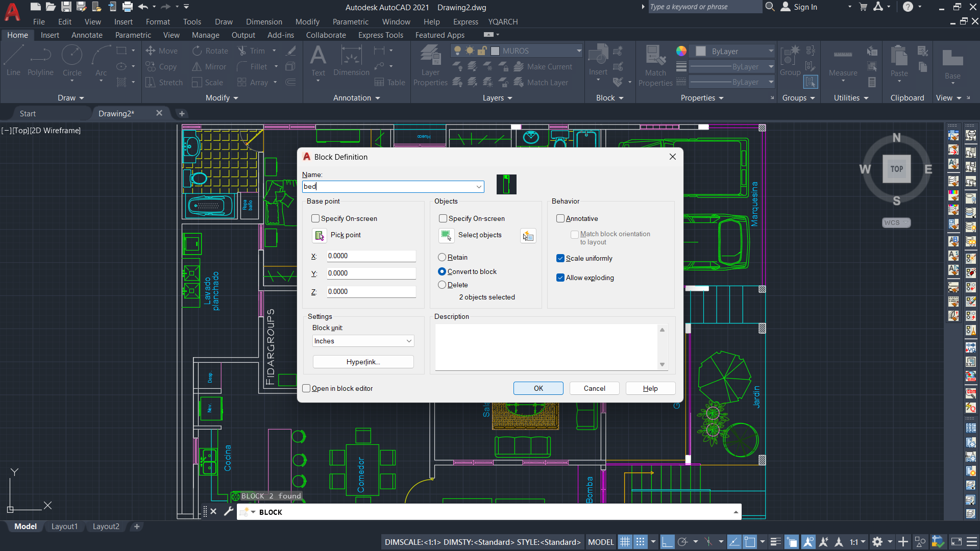The width and height of the screenshot is (980, 551).
Task: Select the Line tool in Draw panel
Action: coord(13,61)
